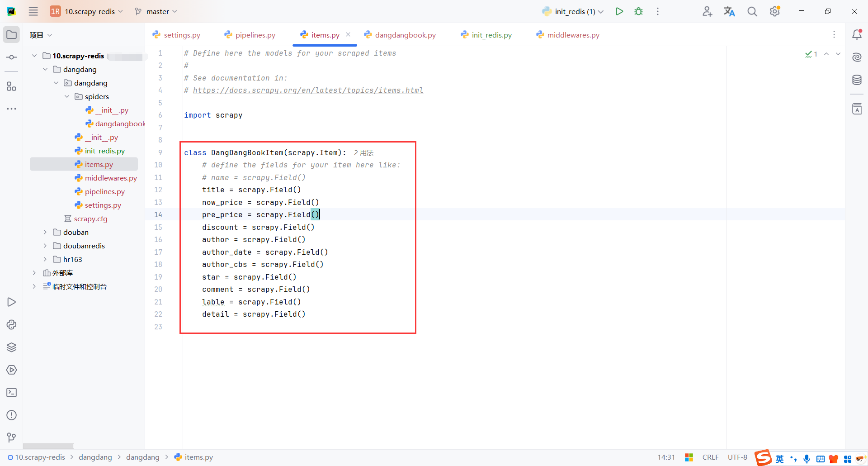Click the CRLF line separator indicator

pyautogui.click(x=711, y=457)
